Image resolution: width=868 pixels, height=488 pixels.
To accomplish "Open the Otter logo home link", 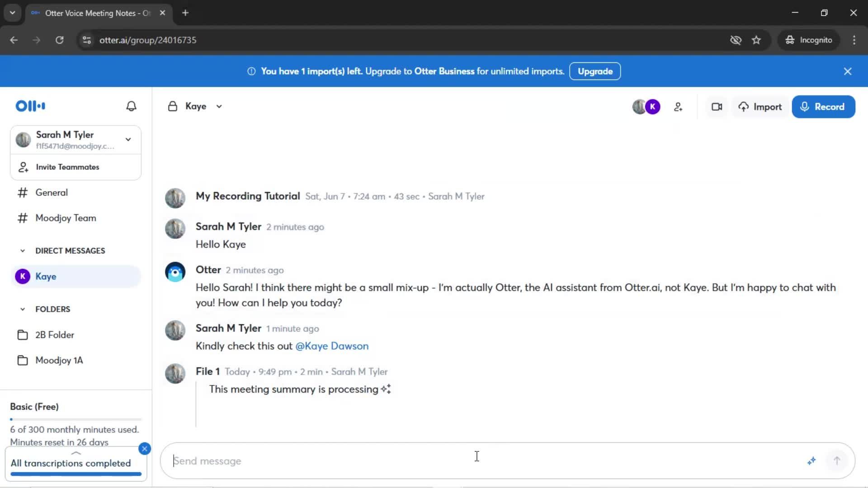I will coord(30,106).
